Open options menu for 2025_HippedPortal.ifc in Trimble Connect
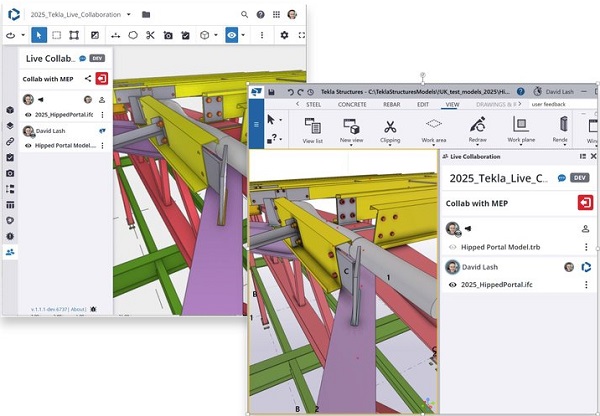 102,115
